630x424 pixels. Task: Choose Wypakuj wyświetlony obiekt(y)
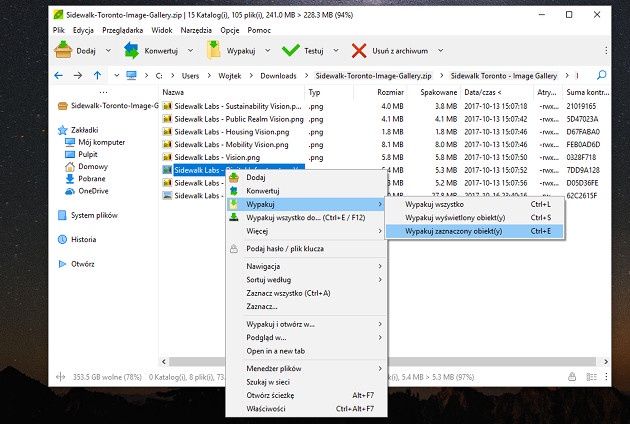[475, 218]
